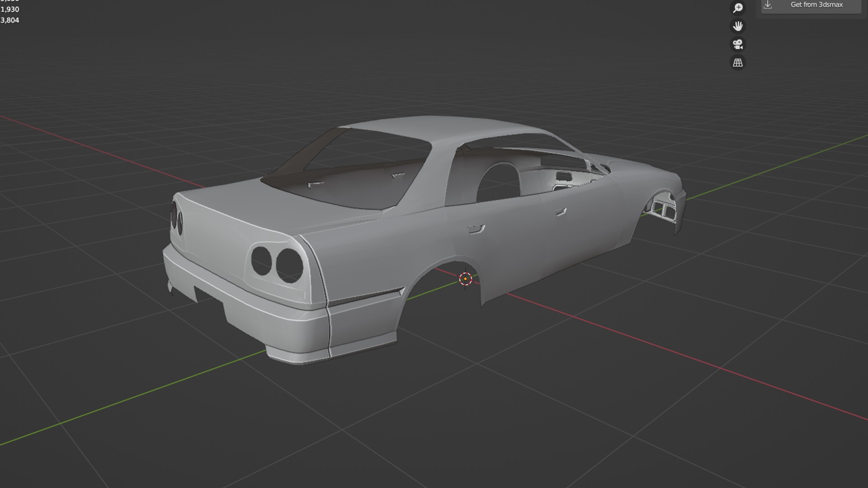Click the front door handle
The image size is (868, 488).
[561, 212]
